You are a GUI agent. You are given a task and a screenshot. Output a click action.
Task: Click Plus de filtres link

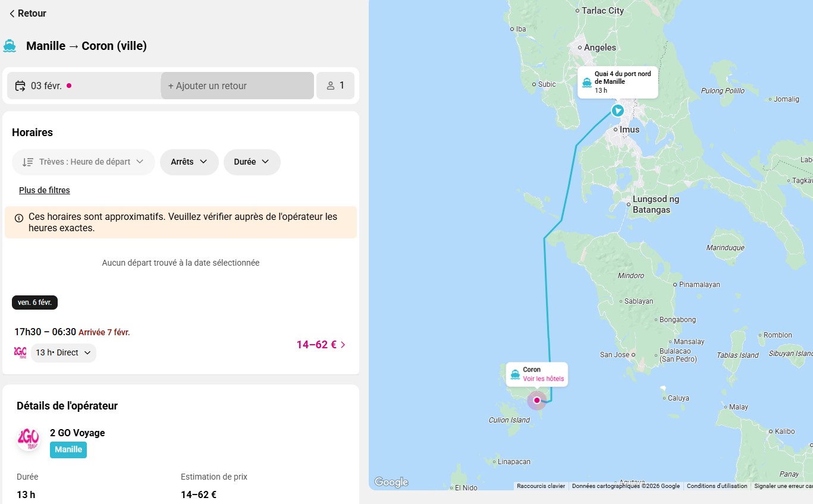click(45, 190)
